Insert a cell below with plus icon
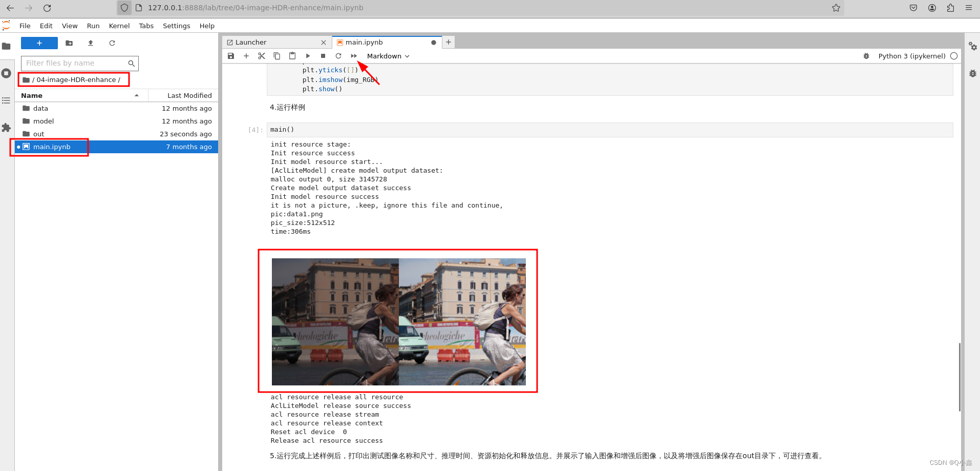980x471 pixels. click(x=246, y=56)
